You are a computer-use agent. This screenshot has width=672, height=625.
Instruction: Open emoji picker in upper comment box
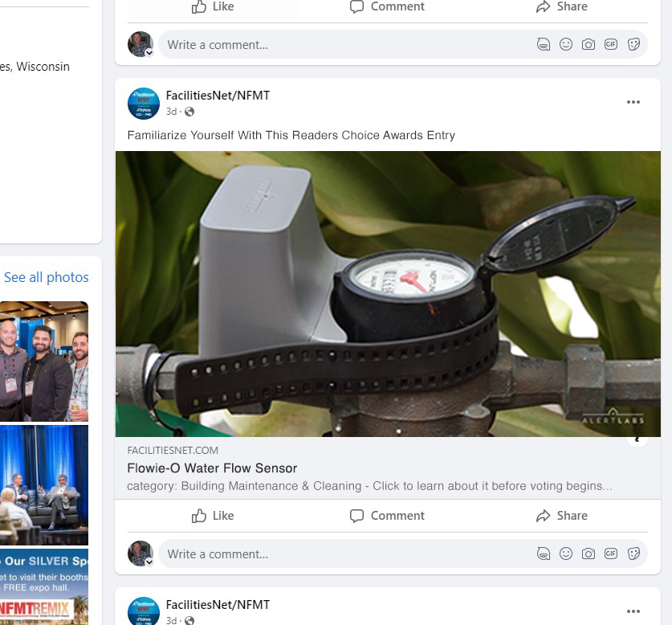pyautogui.click(x=566, y=45)
